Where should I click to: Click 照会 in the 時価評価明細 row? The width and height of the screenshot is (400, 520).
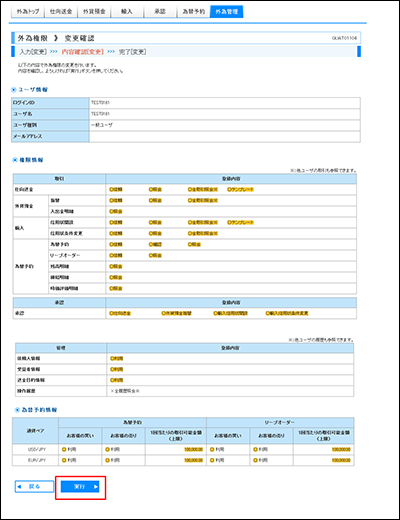116,289
